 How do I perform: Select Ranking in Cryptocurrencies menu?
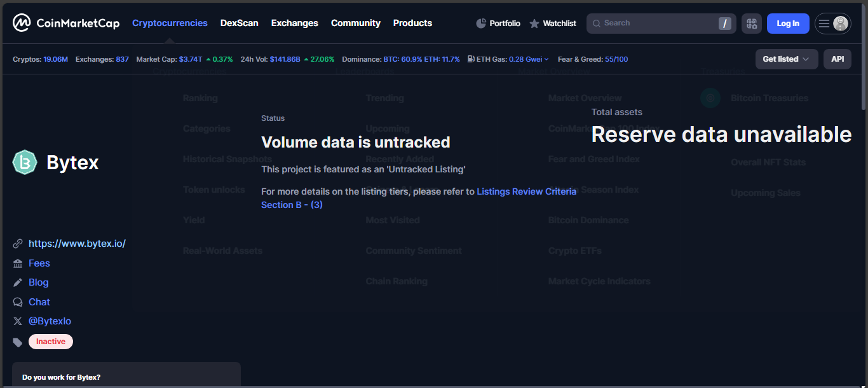200,98
